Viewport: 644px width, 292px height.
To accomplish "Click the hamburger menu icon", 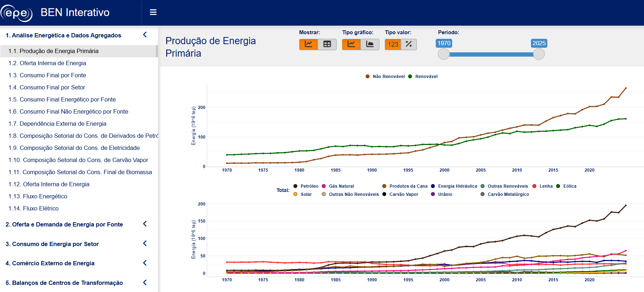I will click(x=153, y=12).
